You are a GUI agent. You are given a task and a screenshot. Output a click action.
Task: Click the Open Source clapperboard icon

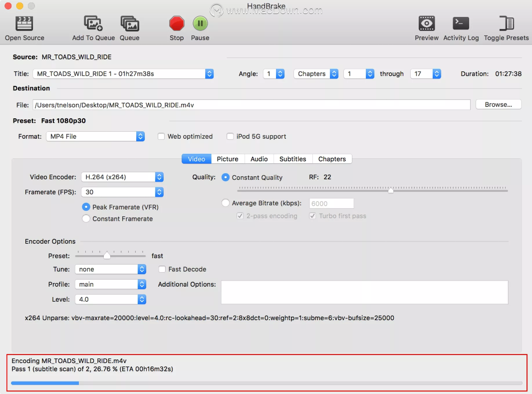tap(24, 23)
